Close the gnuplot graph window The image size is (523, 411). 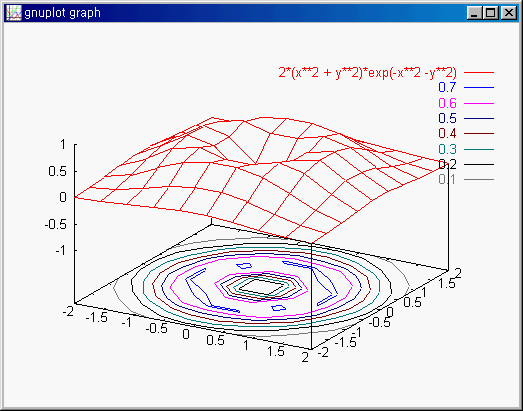pos(509,13)
